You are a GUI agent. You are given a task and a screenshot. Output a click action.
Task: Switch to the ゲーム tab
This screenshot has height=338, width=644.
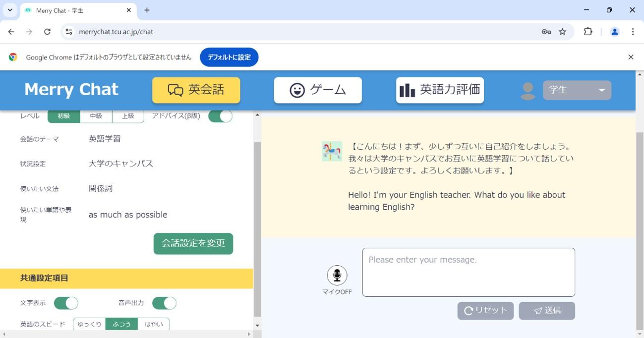pyautogui.click(x=318, y=90)
